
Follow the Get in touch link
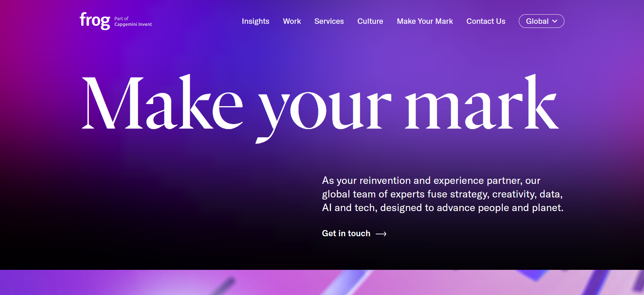pyautogui.click(x=346, y=233)
